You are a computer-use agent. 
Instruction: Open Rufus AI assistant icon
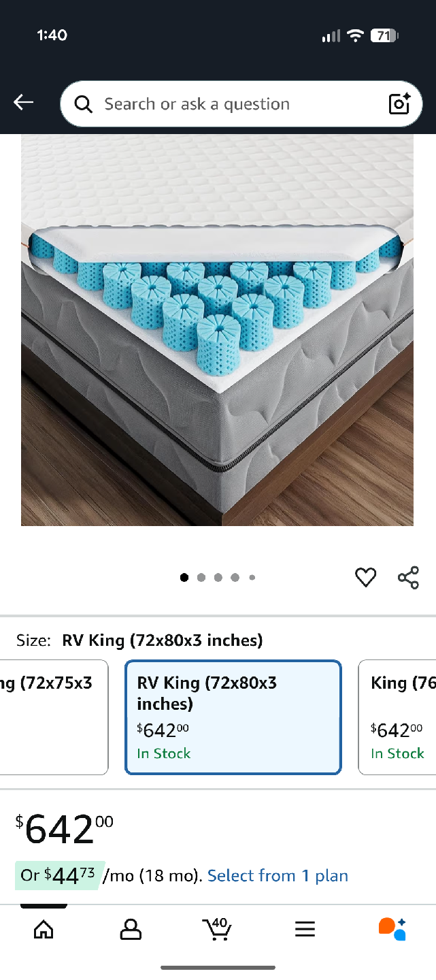[392, 929]
